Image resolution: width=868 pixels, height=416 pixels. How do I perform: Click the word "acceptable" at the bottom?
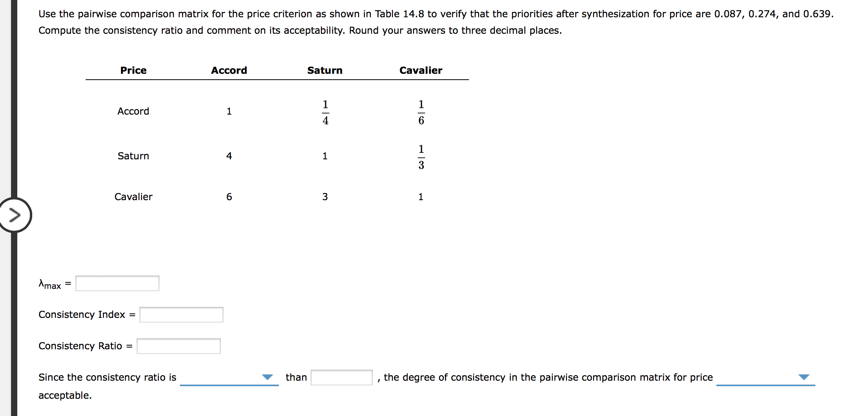pyautogui.click(x=64, y=395)
